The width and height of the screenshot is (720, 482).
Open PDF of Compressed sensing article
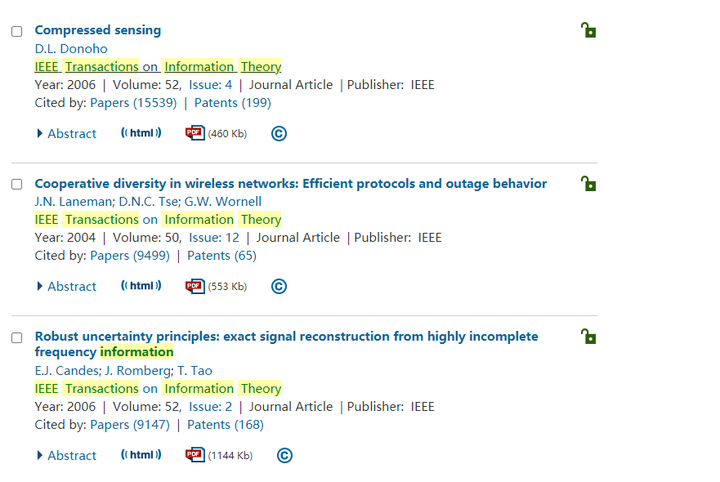pos(195,133)
